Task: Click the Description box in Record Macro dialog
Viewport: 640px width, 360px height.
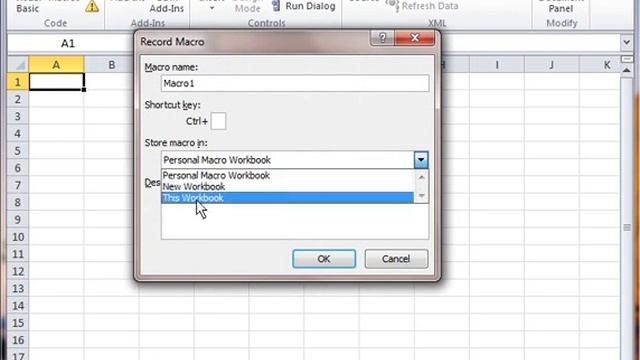Action: click(295, 221)
